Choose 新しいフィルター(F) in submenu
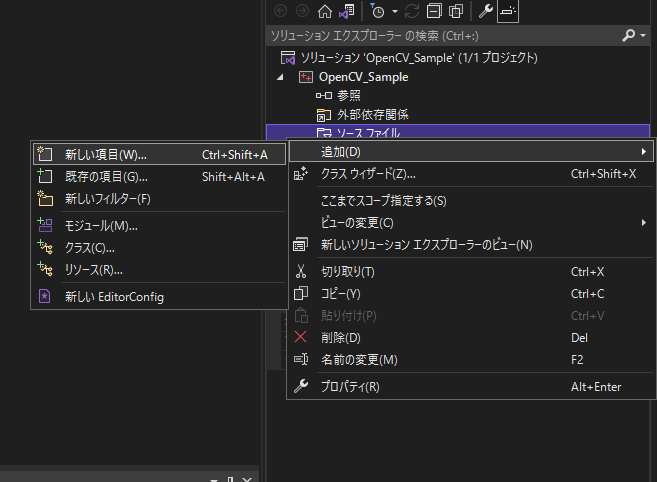The height and width of the screenshot is (482, 657). [159, 199]
